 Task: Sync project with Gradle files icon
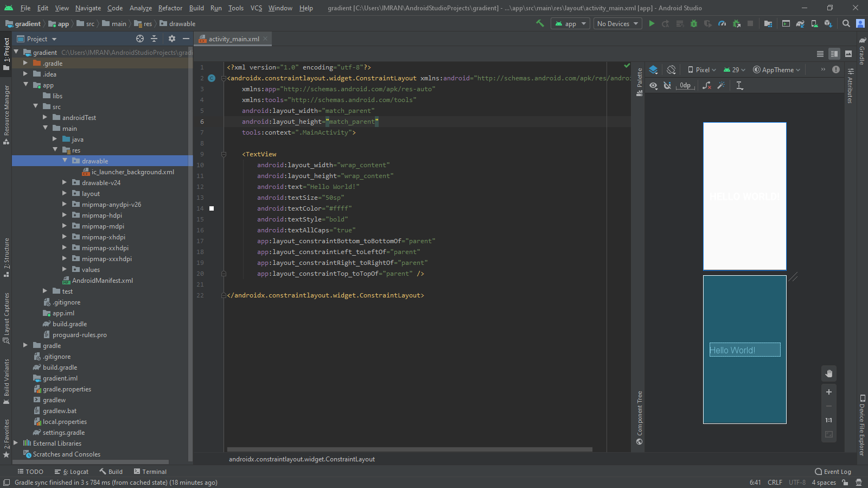[x=800, y=23]
